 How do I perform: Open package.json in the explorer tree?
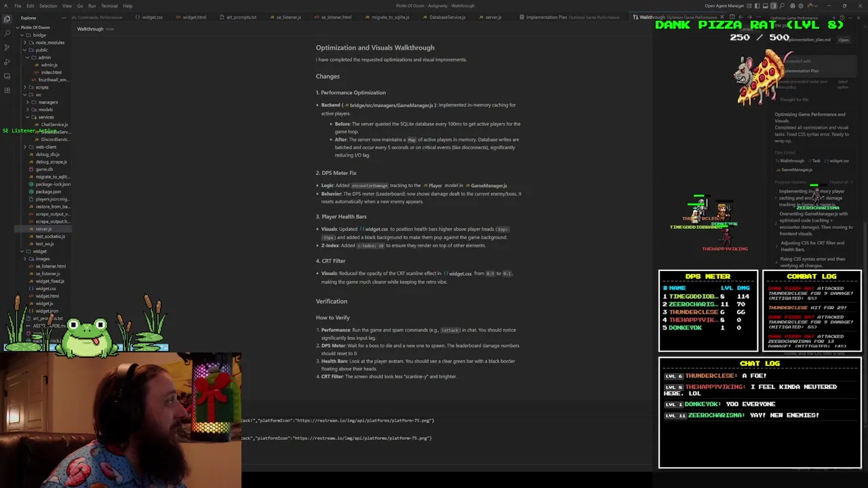(47, 192)
